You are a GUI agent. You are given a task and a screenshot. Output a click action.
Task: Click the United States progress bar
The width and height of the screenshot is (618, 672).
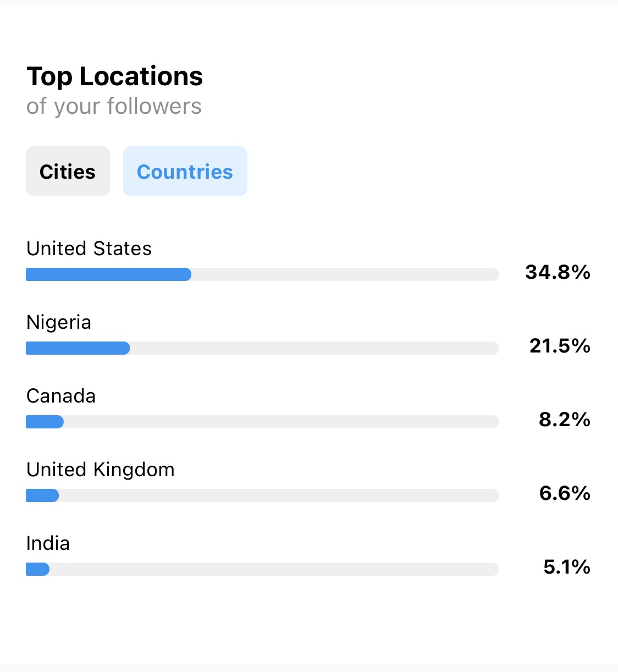point(262,274)
